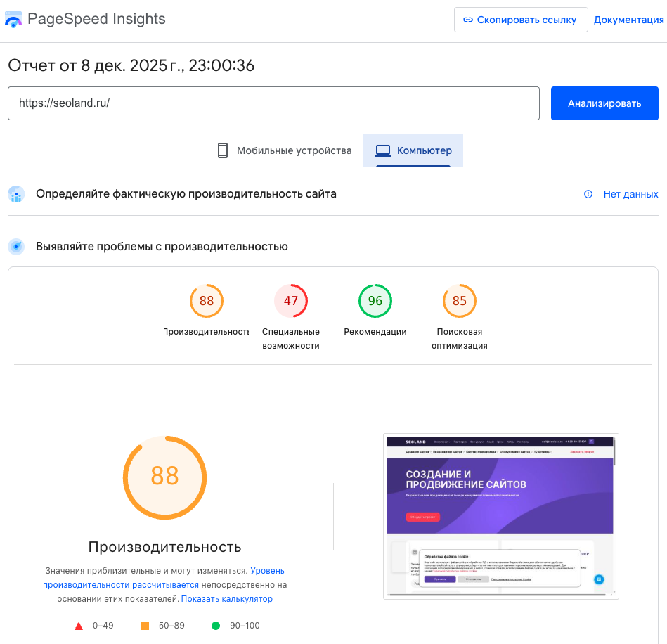
Task: Switch to the Мобильные устройства tab
Action: point(284,150)
